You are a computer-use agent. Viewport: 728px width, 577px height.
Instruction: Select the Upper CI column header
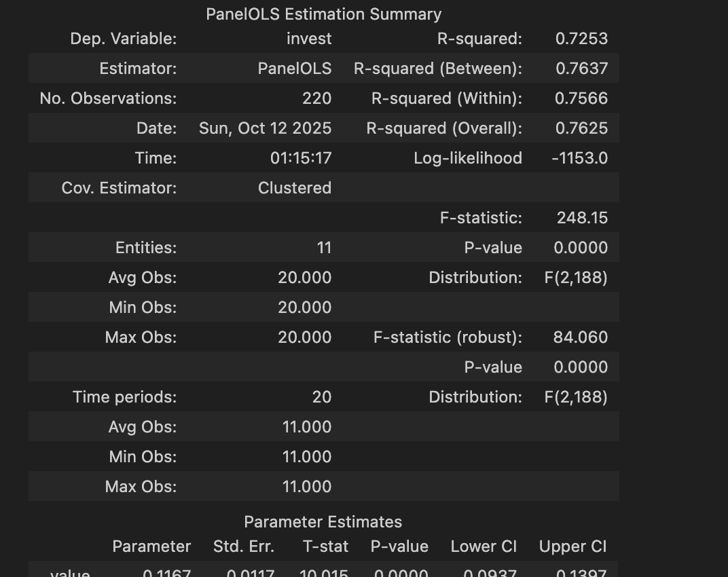[x=572, y=546]
